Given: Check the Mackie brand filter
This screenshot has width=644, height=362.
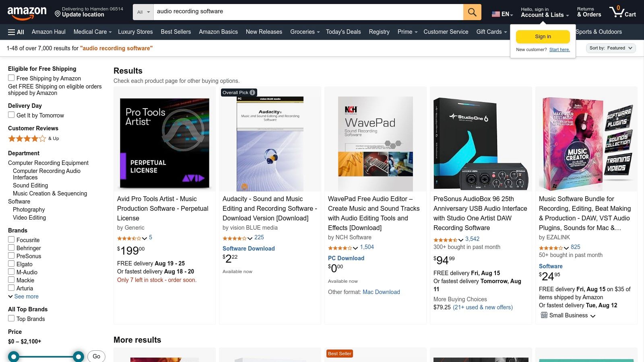Looking at the screenshot, I should tap(11, 280).
